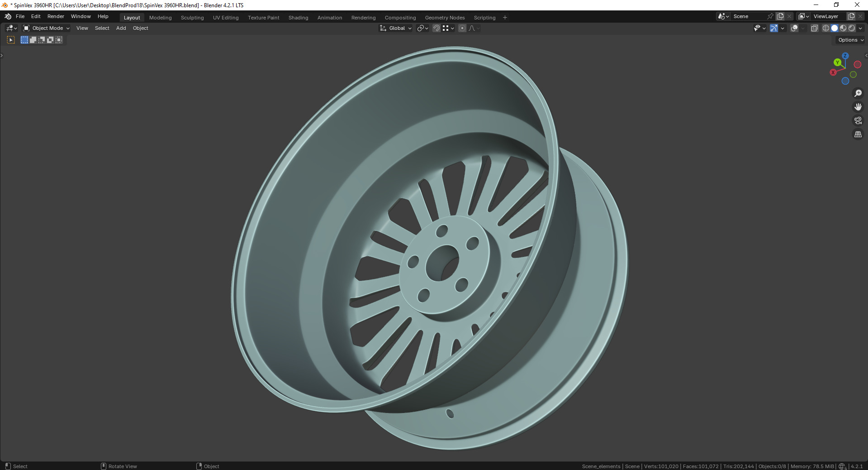The width and height of the screenshot is (868, 470).
Task: Open the snapping options dropdown
Action: (x=448, y=28)
